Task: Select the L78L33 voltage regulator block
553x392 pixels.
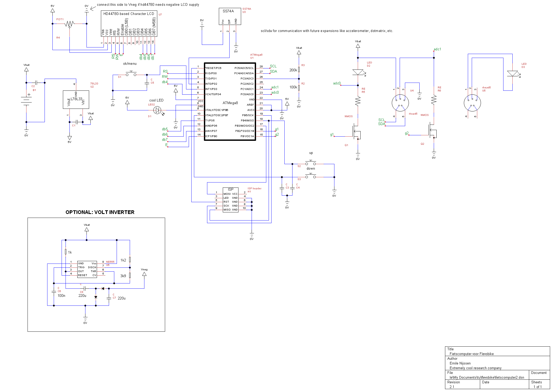Action: click(76, 100)
